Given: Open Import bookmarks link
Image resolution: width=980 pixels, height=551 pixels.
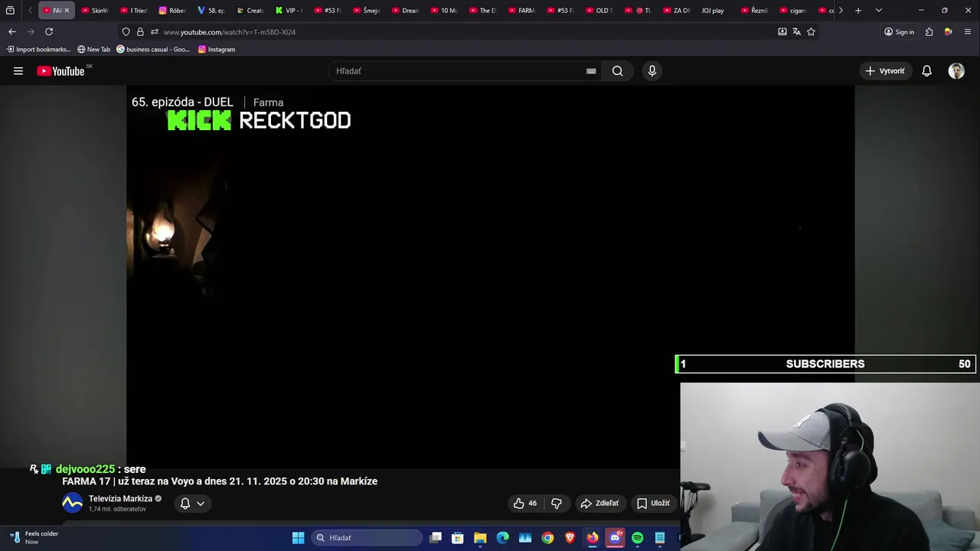Looking at the screenshot, I should click(38, 49).
